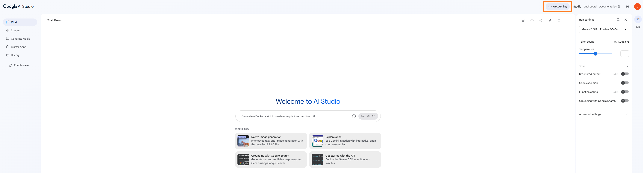Screen dimensions: 644x173
Task: Click the Run settings heading
Action: [x=587, y=20]
